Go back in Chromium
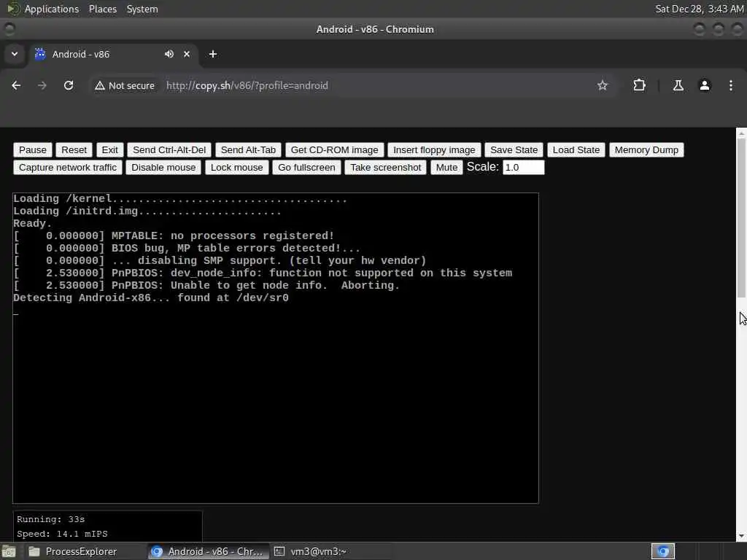 tap(16, 85)
